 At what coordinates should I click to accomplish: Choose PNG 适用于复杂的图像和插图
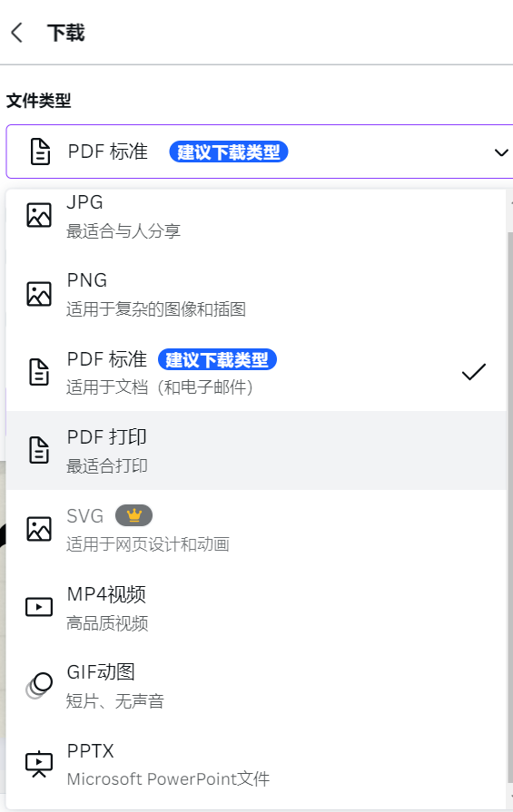point(256,294)
